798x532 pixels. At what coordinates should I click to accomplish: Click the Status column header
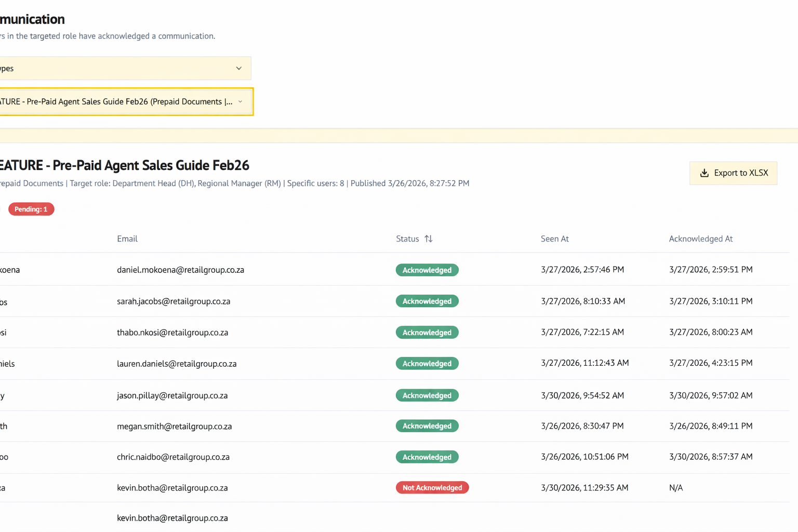point(407,239)
